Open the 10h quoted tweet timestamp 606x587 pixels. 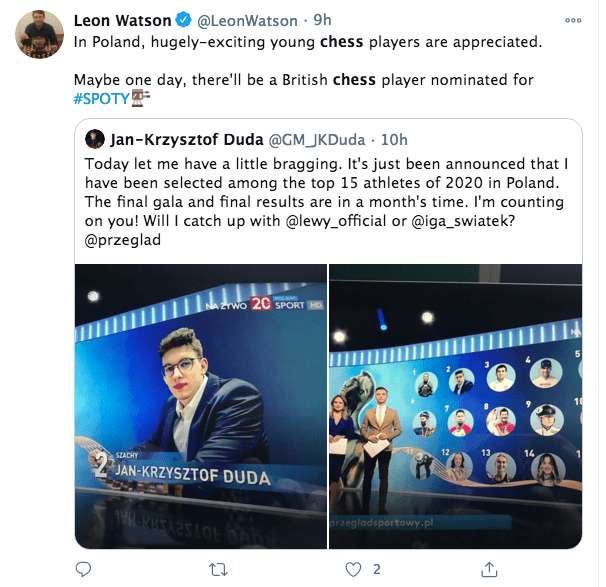(x=394, y=140)
